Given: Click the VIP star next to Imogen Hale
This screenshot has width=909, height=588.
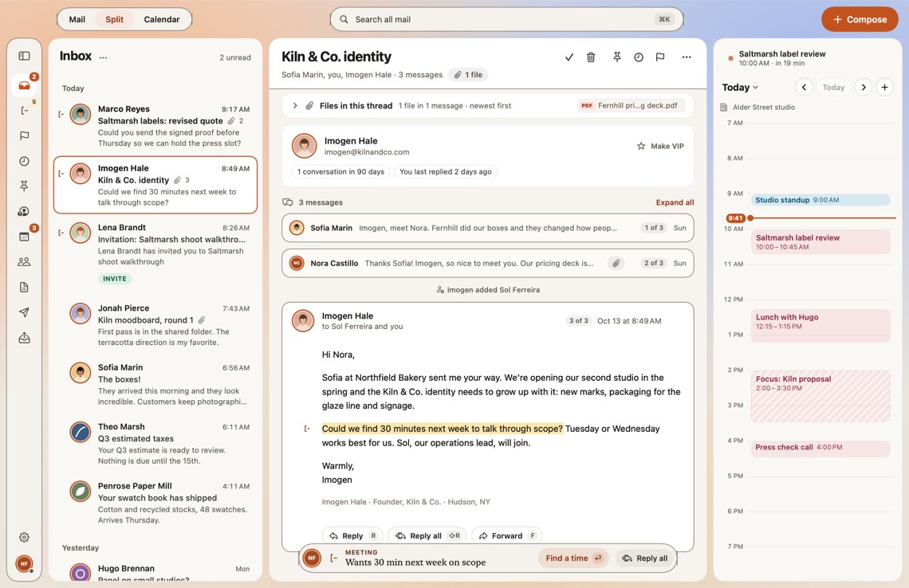Looking at the screenshot, I should coord(641,146).
